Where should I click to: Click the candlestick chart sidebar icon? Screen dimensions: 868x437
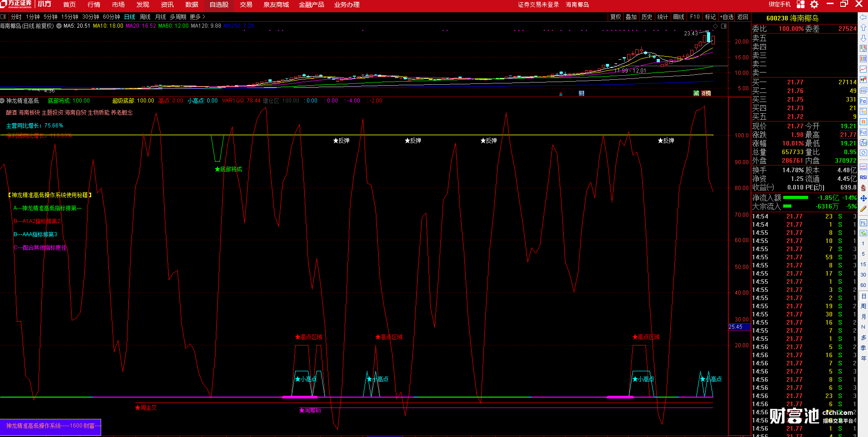tap(863, 79)
